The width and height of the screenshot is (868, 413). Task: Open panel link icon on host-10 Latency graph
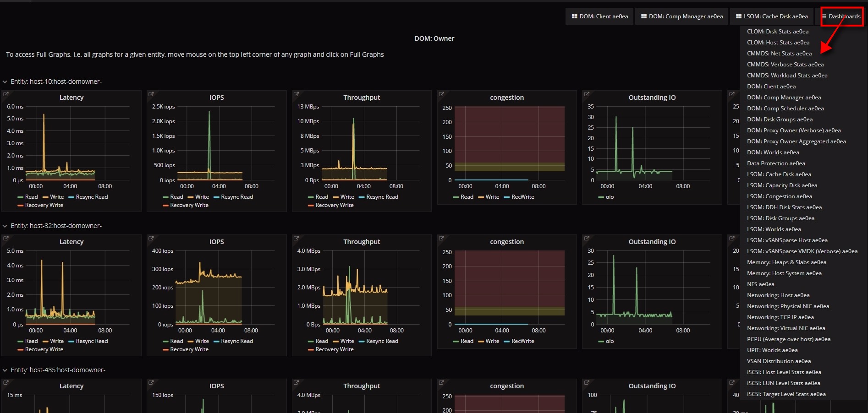[x=6, y=94]
